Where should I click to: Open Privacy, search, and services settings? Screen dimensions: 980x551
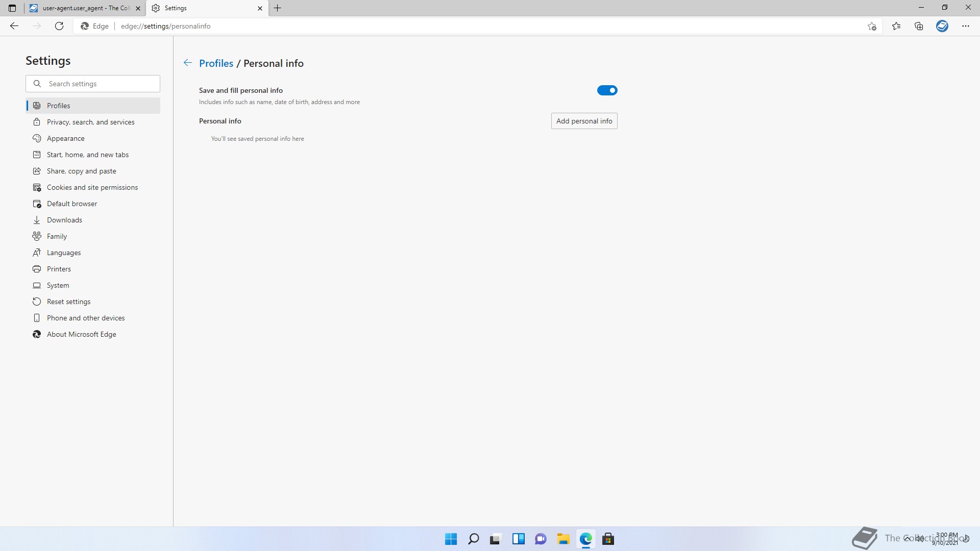[90, 122]
